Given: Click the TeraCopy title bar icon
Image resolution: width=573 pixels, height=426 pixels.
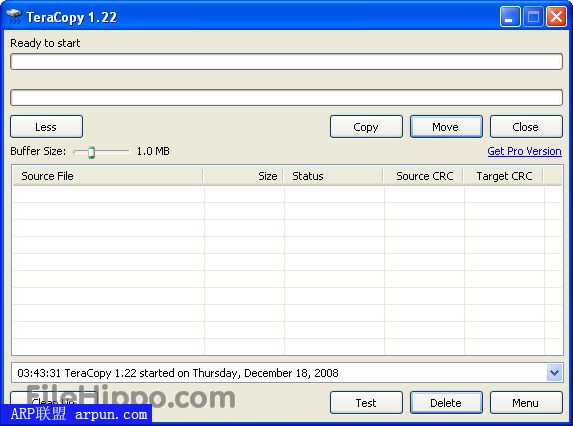Looking at the screenshot, I should click(14, 17).
